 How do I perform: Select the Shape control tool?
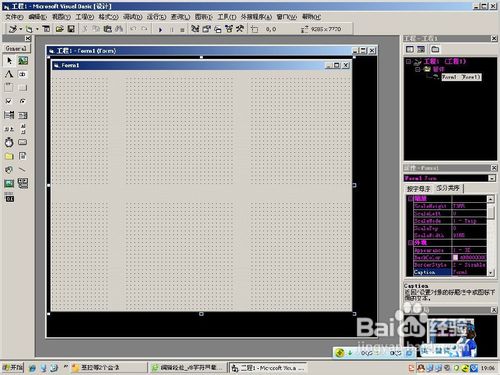tap(9, 170)
